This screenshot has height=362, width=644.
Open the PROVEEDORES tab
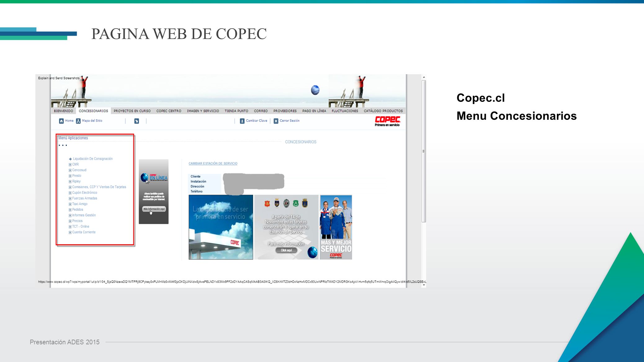(x=285, y=111)
